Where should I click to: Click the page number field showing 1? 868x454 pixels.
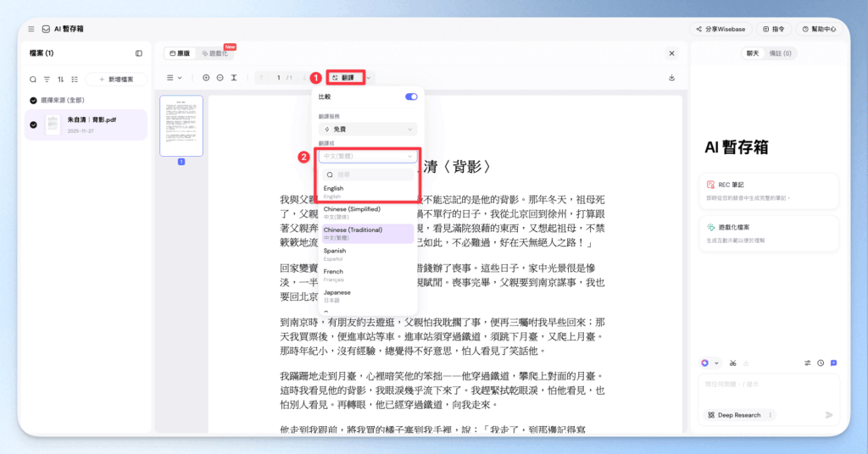(278, 78)
